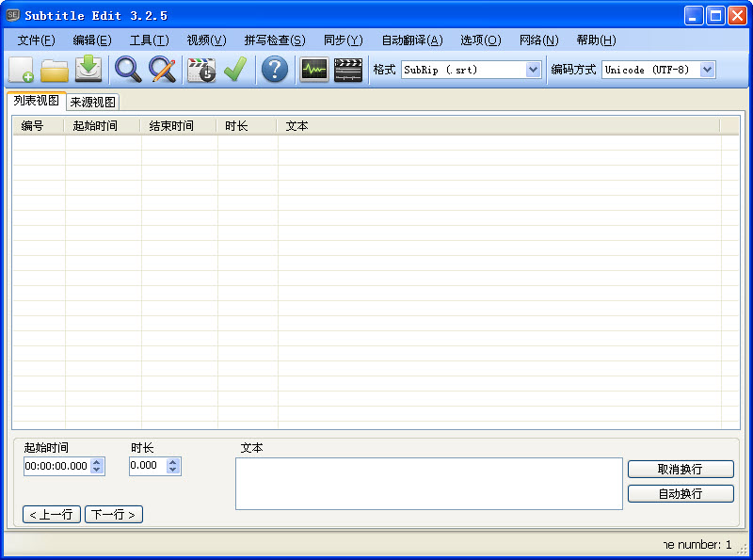This screenshot has height=560, width=753.
Task: Run spell check green checkmark icon
Action: pyautogui.click(x=235, y=70)
